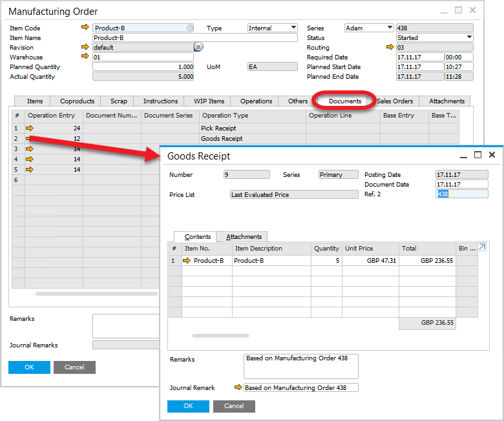Viewport: 504px width, 421px height.
Task: Click the Routing link arrow
Action: pos(390,47)
